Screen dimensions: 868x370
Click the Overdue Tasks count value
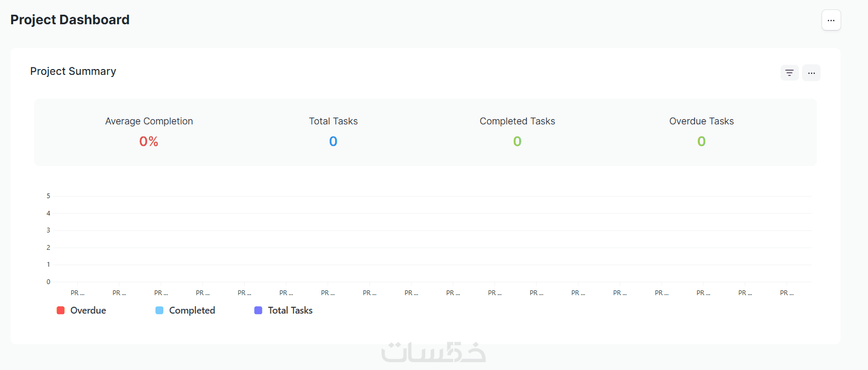tap(701, 141)
